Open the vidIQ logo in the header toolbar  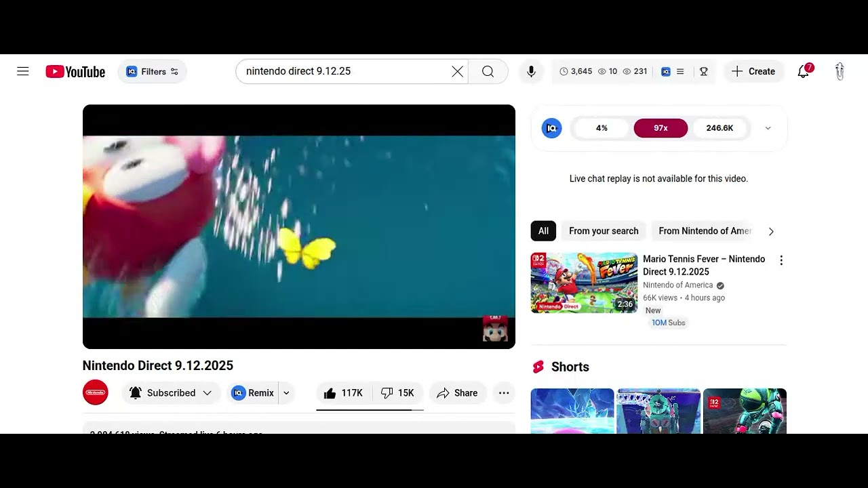pyautogui.click(x=666, y=71)
